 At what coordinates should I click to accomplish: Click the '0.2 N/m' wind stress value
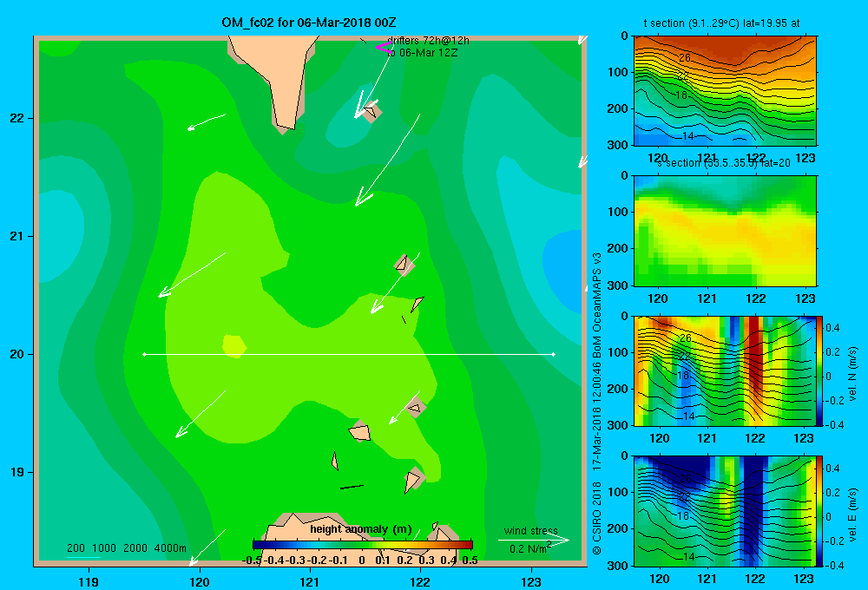529,548
